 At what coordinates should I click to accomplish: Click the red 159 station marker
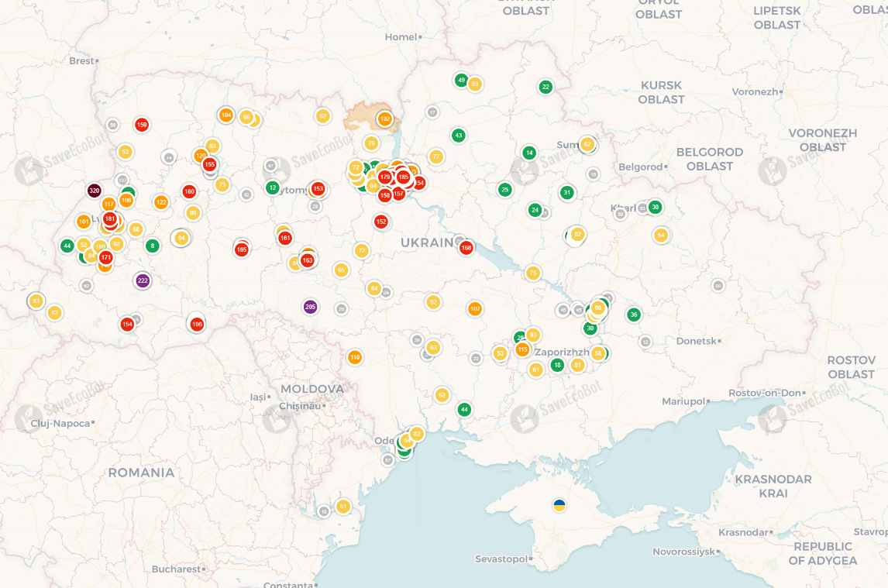pos(142,125)
